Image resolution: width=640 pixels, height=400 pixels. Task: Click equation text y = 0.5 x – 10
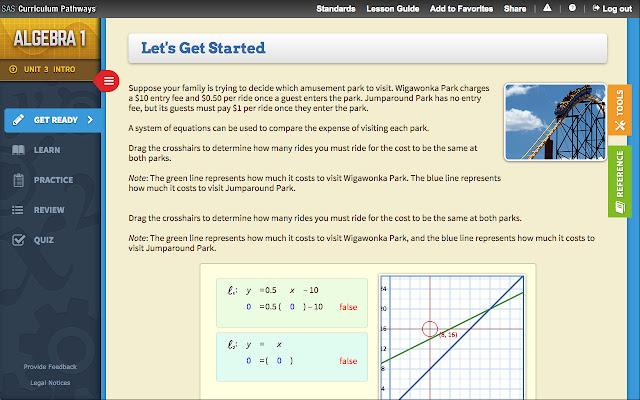282,290
